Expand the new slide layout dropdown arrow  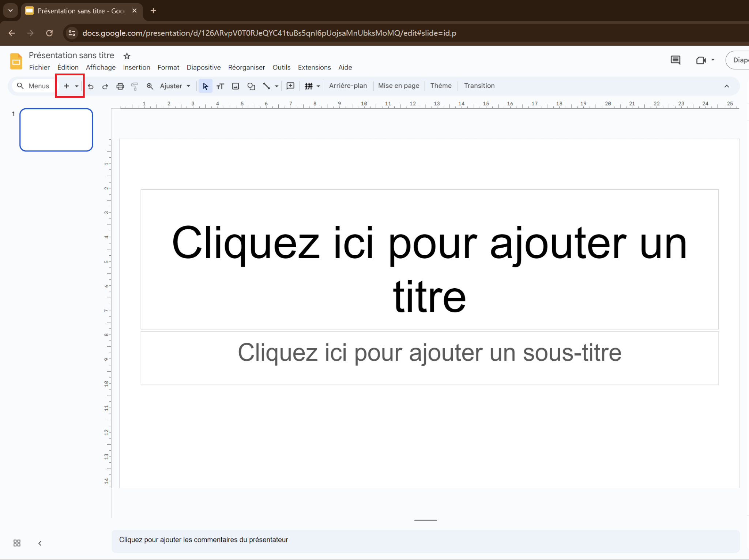pyautogui.click(x=77, y=86)
